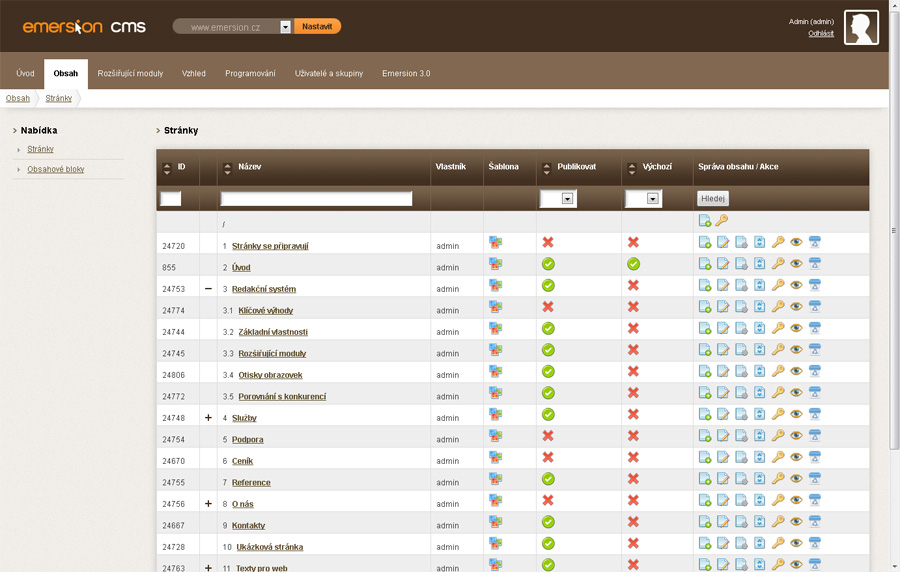Switch to Rozšiřující moduly tab
Screen dimensions: 900x572
coord(130,74)
